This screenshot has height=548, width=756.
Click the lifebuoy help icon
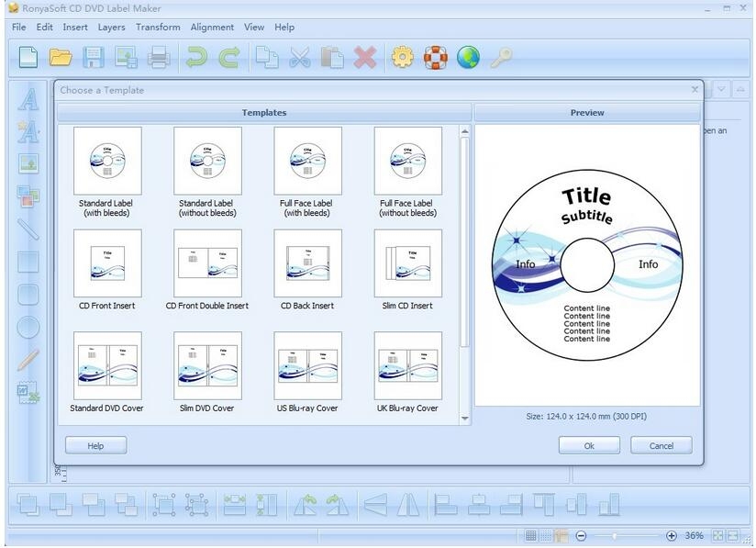click(436, 58)
